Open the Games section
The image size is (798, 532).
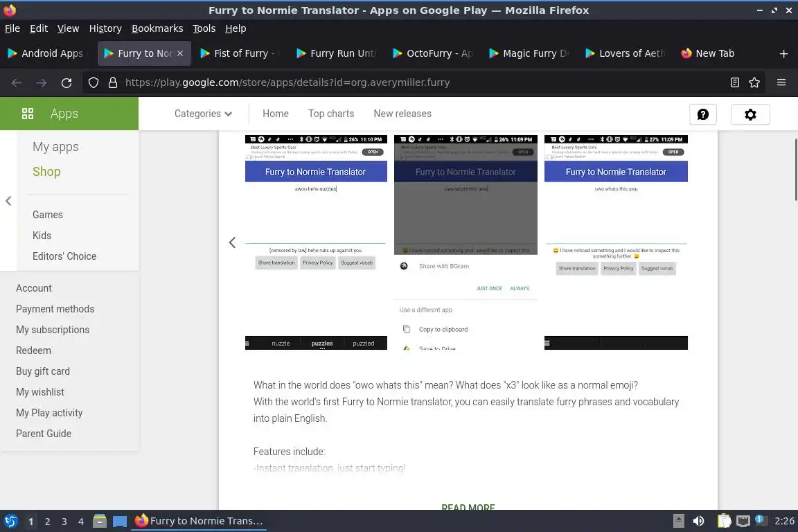pyautogui.click(x=47, y=215)
